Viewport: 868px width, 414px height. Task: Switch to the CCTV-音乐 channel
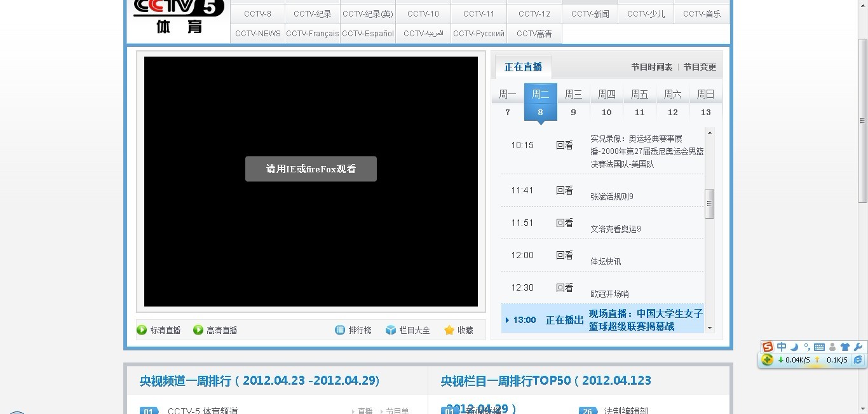(x=702, y=14)
